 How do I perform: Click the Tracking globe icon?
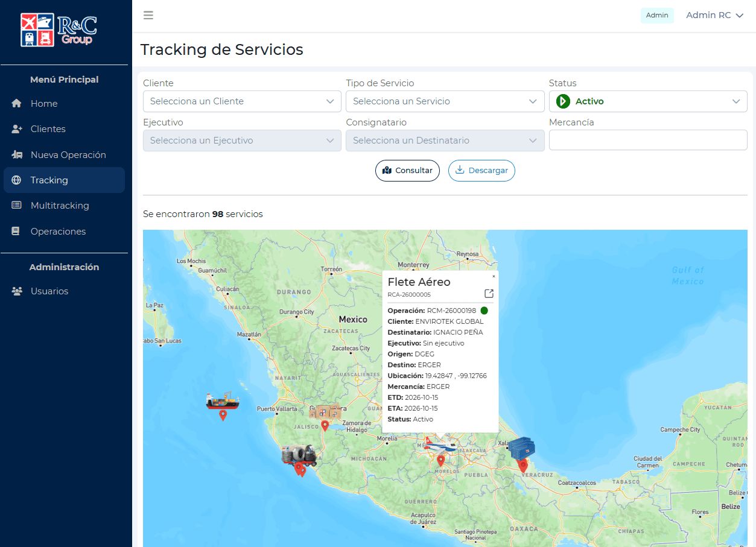pos(16,180)
